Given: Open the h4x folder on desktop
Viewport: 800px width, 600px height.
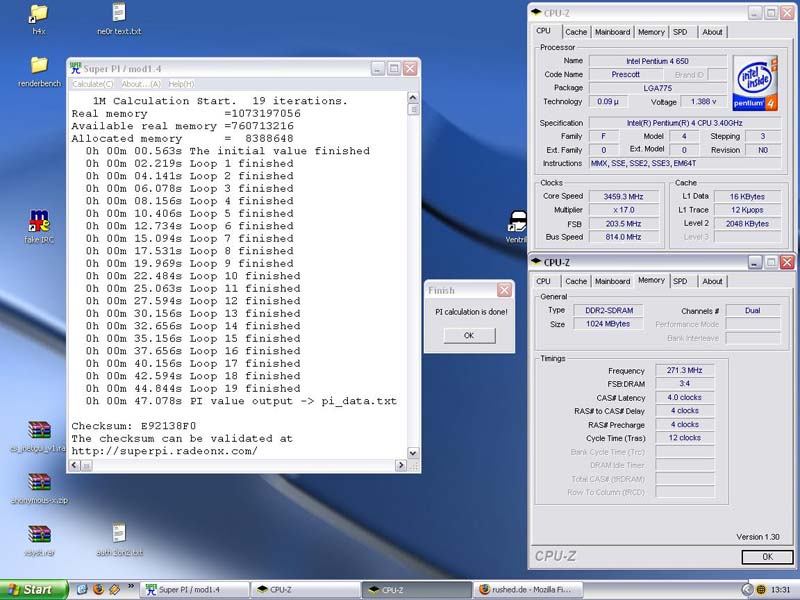Looking at the screenshot, I should (x=39, y=14).
